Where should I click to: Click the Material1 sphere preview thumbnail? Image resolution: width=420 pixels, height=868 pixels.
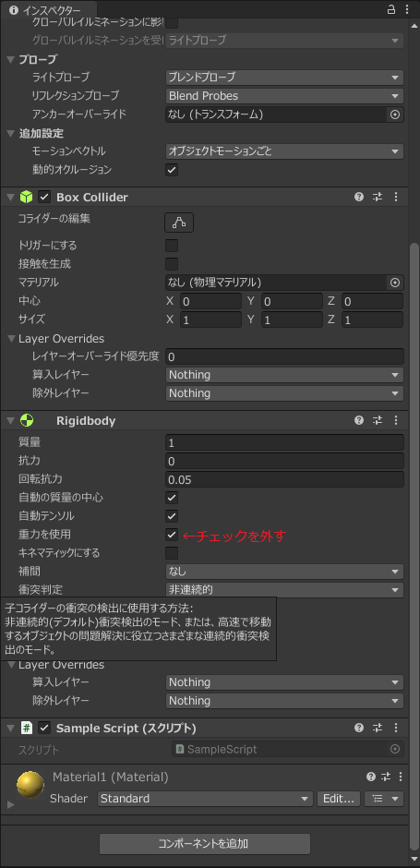(x=30, y=785)
